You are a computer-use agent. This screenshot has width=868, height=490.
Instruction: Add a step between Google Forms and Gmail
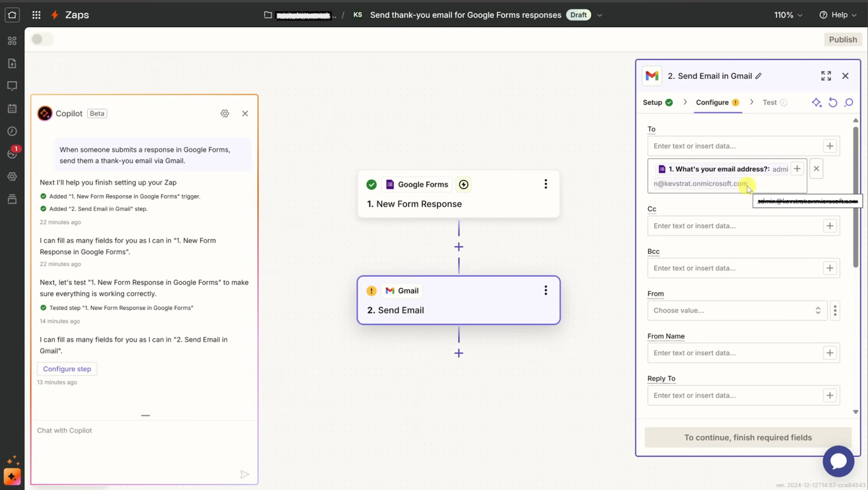click(x=459, y=247)
